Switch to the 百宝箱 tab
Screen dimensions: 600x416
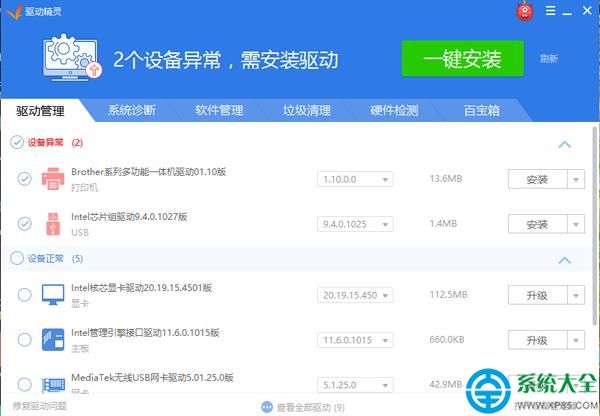tap(482, 110)
